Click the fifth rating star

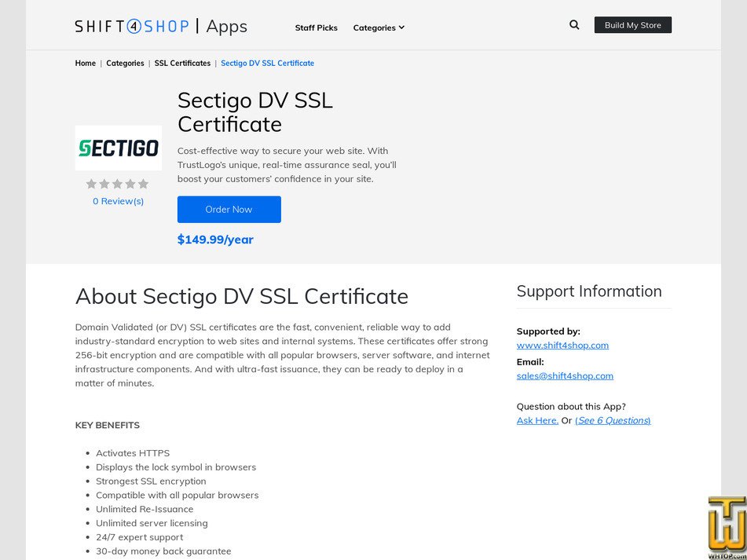(143, 184)
